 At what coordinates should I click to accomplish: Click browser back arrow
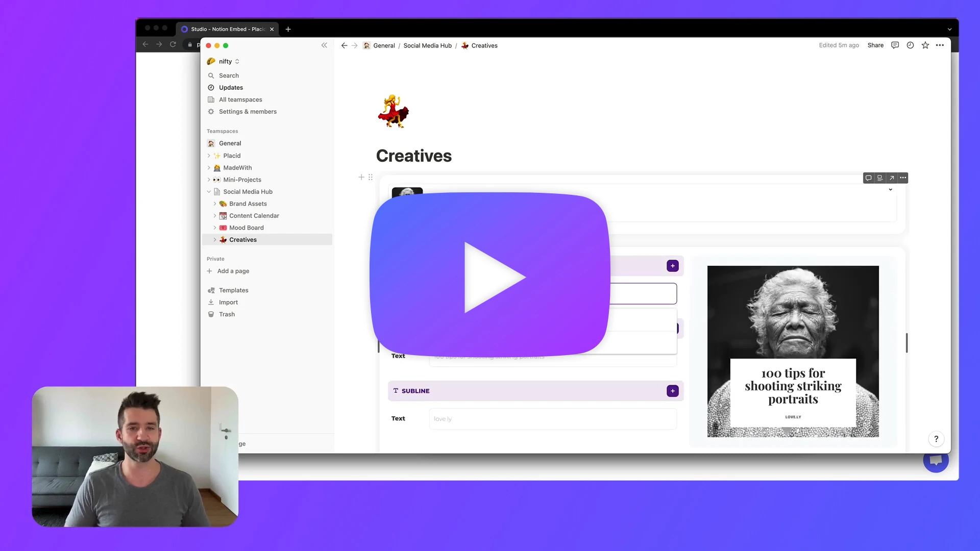[145, 44]
